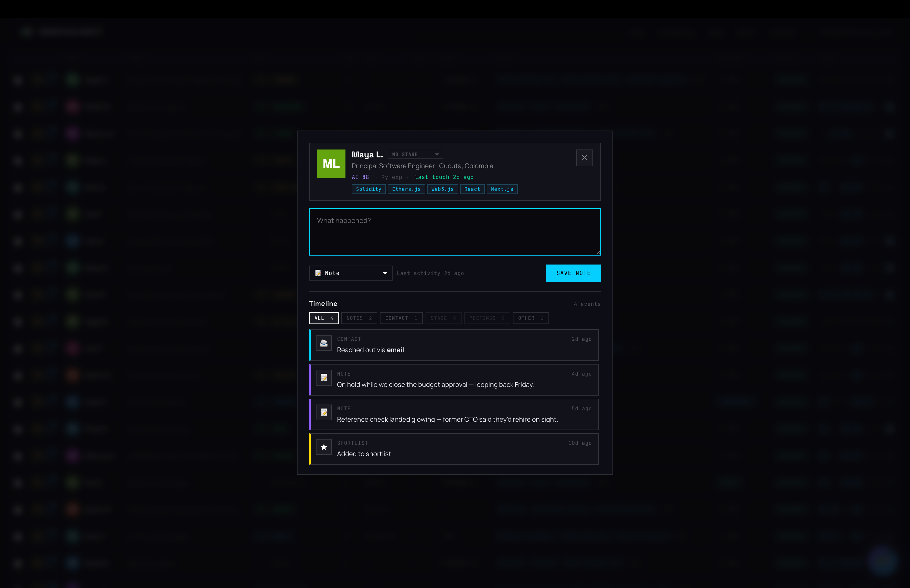Click the 'SHORTLIST' event type label
910x588 pixels.
(353, 443)
